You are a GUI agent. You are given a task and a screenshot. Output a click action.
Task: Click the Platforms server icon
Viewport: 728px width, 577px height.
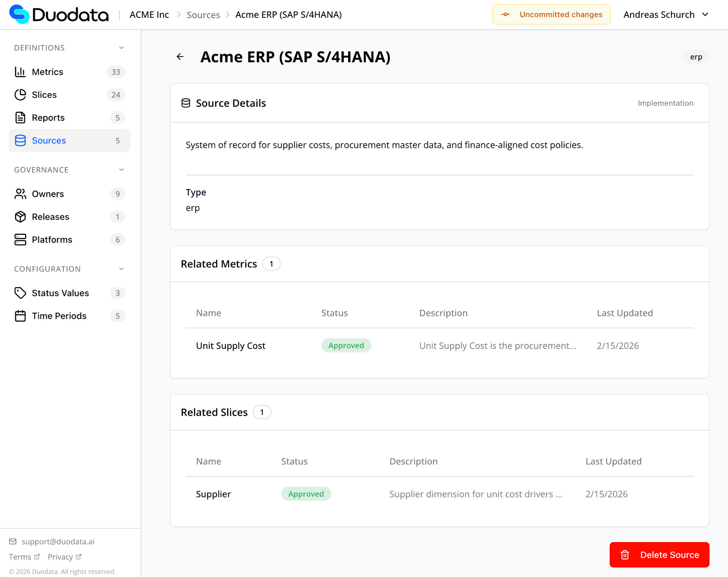20,240
